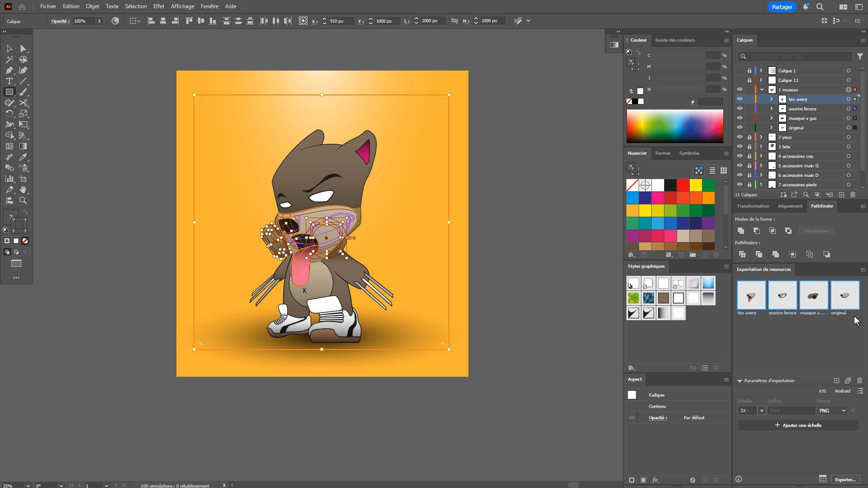Select the Zoom tool

[24, 200]
